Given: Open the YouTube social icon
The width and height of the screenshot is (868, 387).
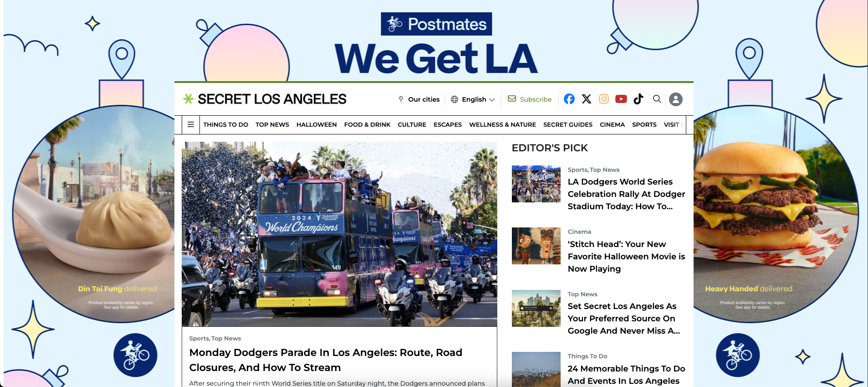Looking at the screenshot, I should pyautogui.click(x=621, y=99).
